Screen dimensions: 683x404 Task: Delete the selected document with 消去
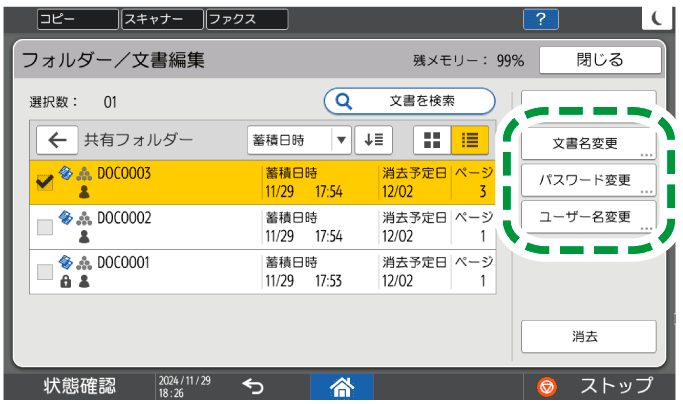(588, 336)
